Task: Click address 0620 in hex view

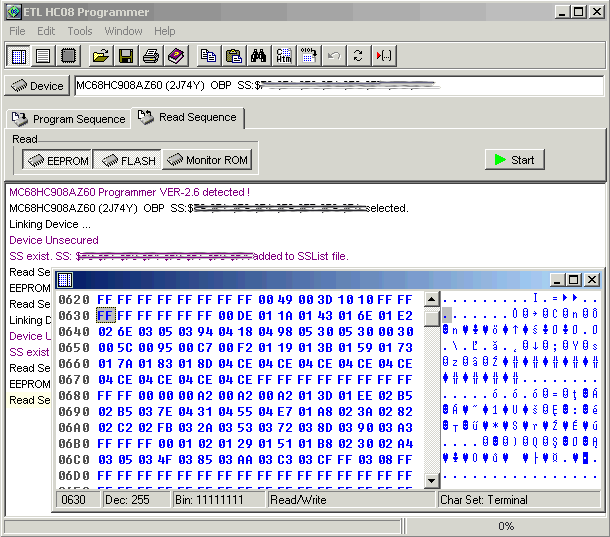Action: point(74,300)
